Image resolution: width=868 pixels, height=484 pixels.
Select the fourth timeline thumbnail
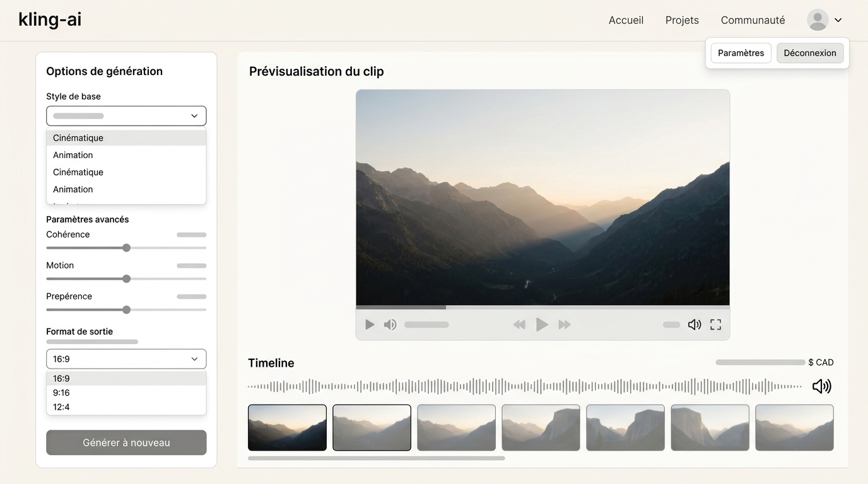[541, 428]
